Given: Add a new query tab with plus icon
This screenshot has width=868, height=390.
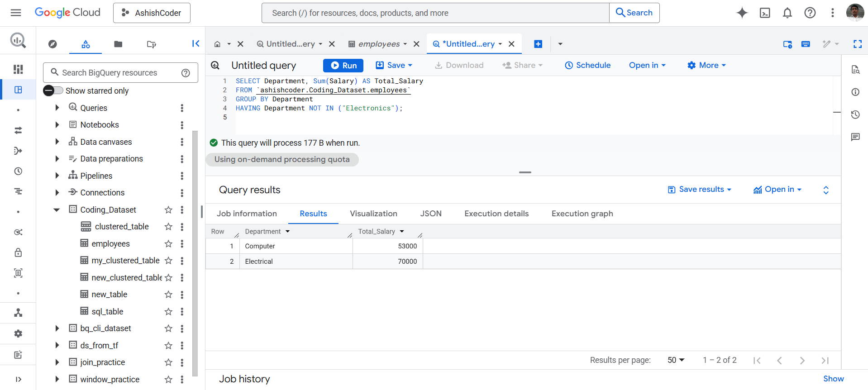Looking at the screenshot, I should click(538, 44).
